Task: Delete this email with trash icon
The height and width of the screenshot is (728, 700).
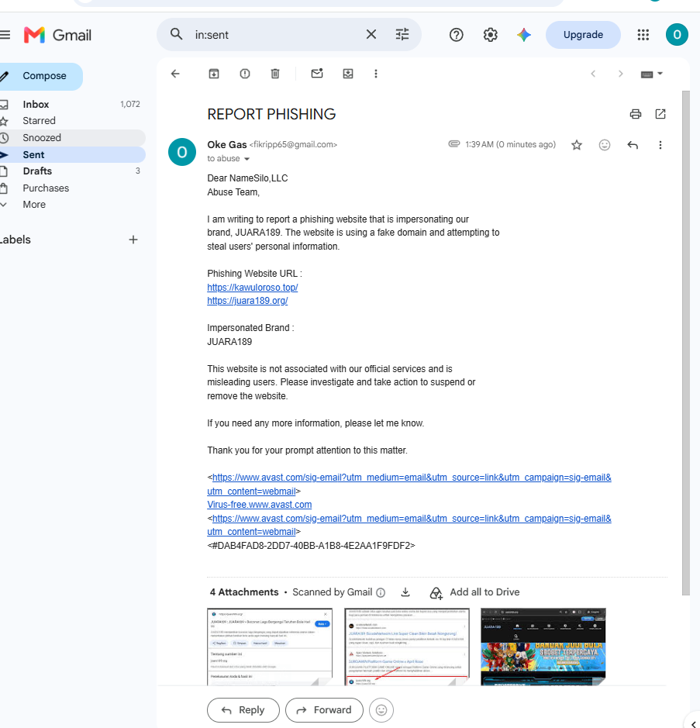Action: coord(275,74)
